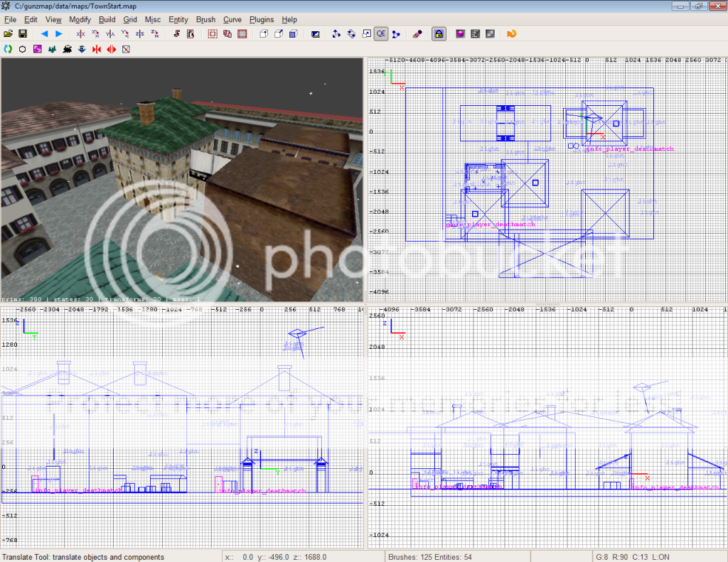The width and height of the screenshot is (728, 562).
Task: Click the red mirror-flip arrows icon
Action: (x=112, y=49)
